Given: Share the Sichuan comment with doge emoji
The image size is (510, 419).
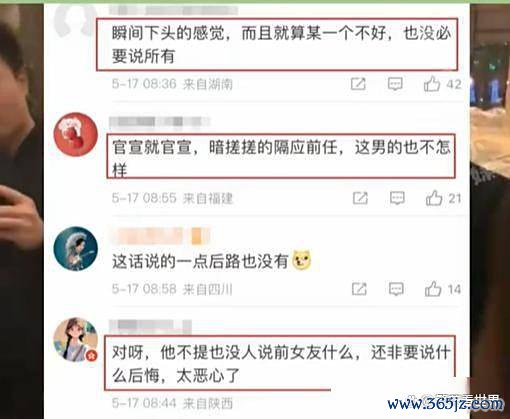Looking at the screenshot, I should point(359,289).
